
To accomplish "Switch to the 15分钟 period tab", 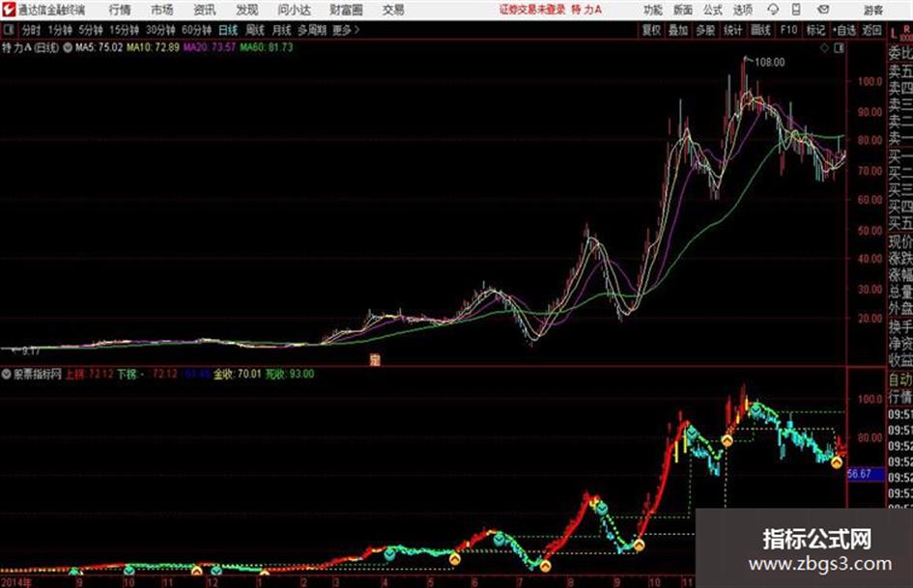I will coord(124,30).
